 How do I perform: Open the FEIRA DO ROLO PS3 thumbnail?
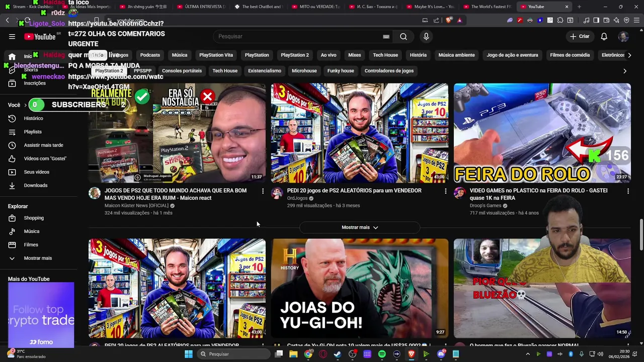point(542,133)
